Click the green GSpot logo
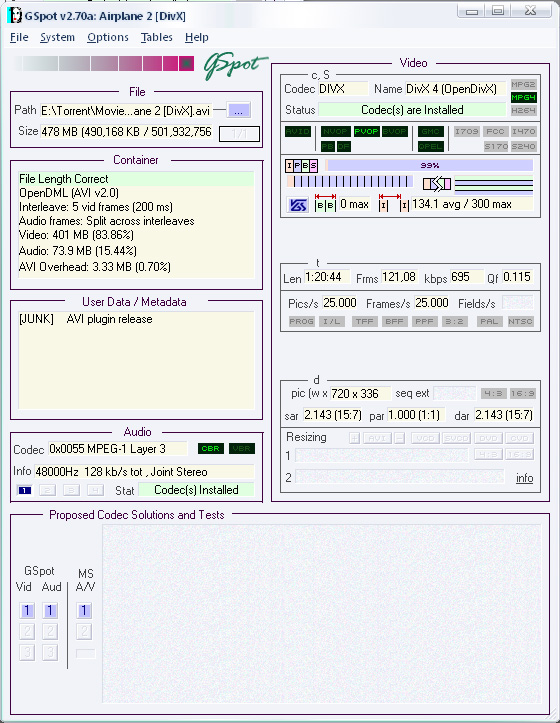The height and width of the screenshot is (723, 560). [x=235, y=65]
